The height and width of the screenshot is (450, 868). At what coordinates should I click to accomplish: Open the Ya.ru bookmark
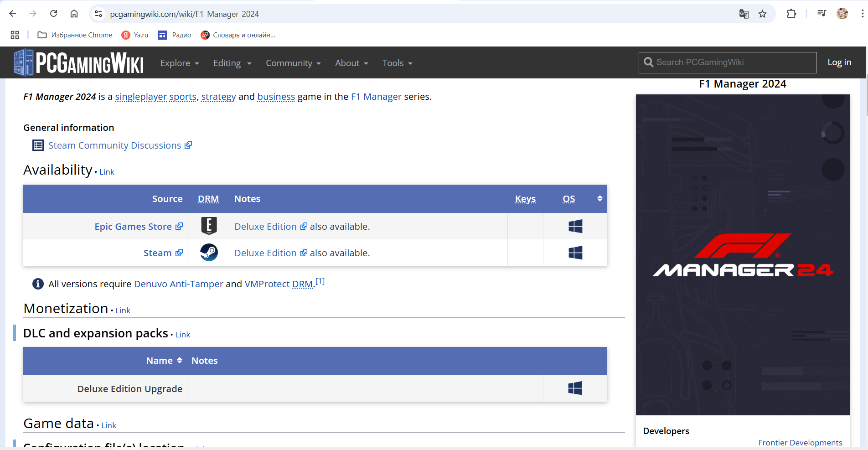[x=135, y=35]
